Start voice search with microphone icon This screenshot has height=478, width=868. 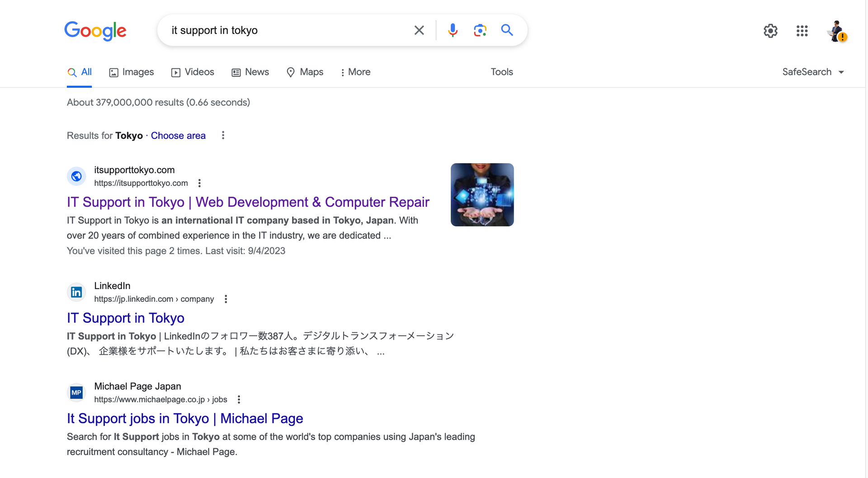coord(453,30)
